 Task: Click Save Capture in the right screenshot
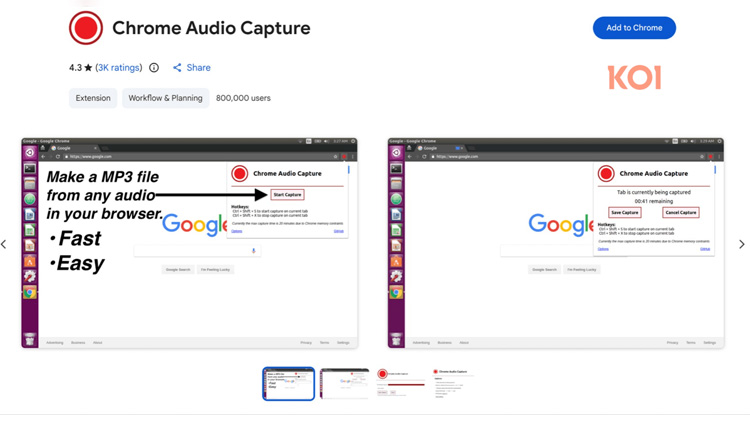click(x=624, y=212)
